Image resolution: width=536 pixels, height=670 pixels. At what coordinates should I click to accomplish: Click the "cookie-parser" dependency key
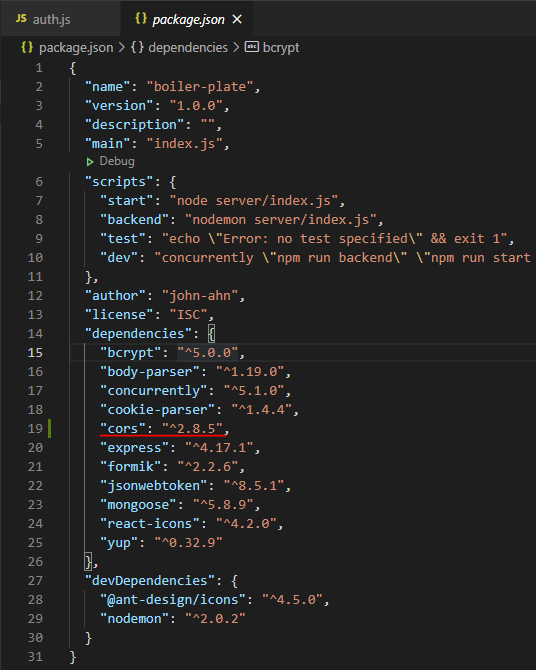click(157, 410)
